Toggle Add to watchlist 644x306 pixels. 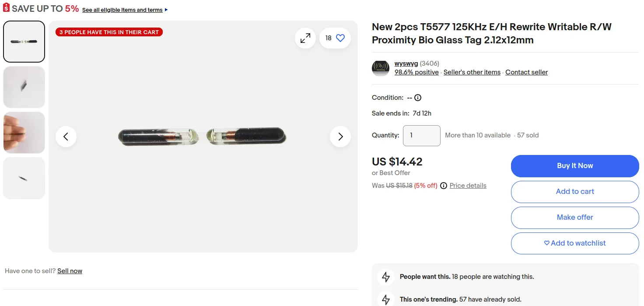(575, 243)
